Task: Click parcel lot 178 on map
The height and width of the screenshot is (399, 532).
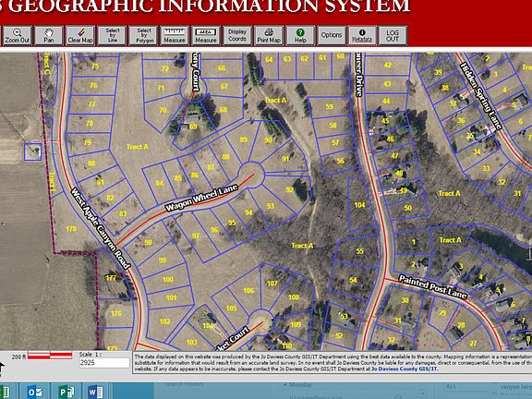Action: pos(71,229)
